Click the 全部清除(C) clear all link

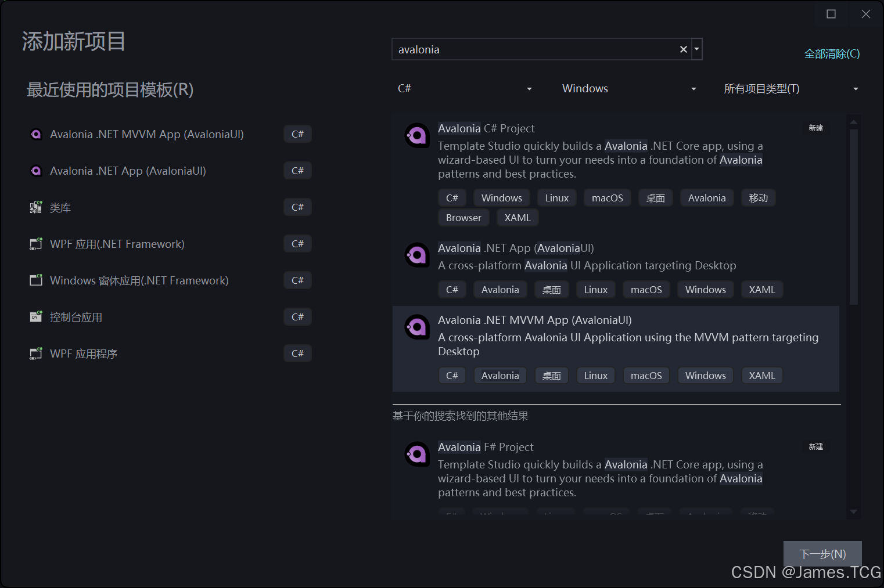click(x=832, y=54)
